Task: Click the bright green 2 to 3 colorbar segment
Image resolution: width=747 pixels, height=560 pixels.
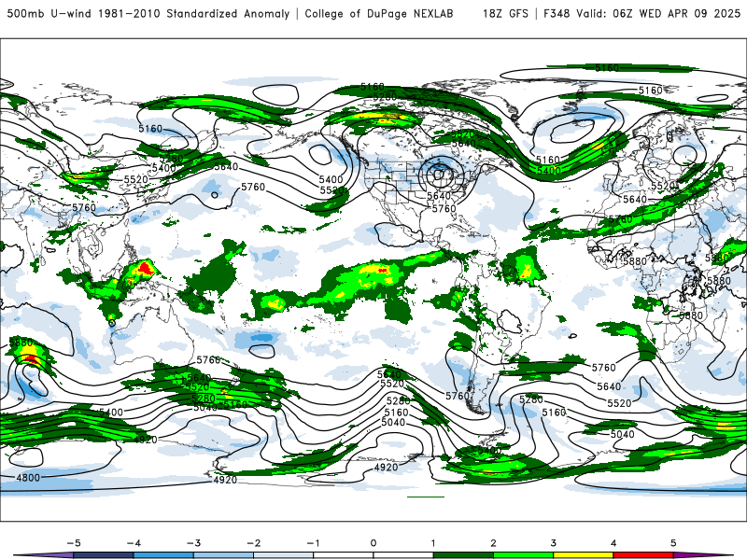Action: [523, 555]
